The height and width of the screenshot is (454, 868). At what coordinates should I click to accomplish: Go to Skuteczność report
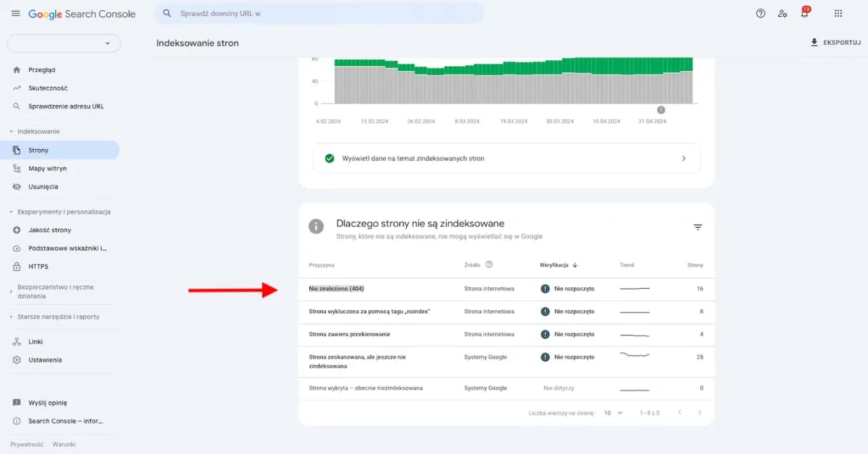47,88
